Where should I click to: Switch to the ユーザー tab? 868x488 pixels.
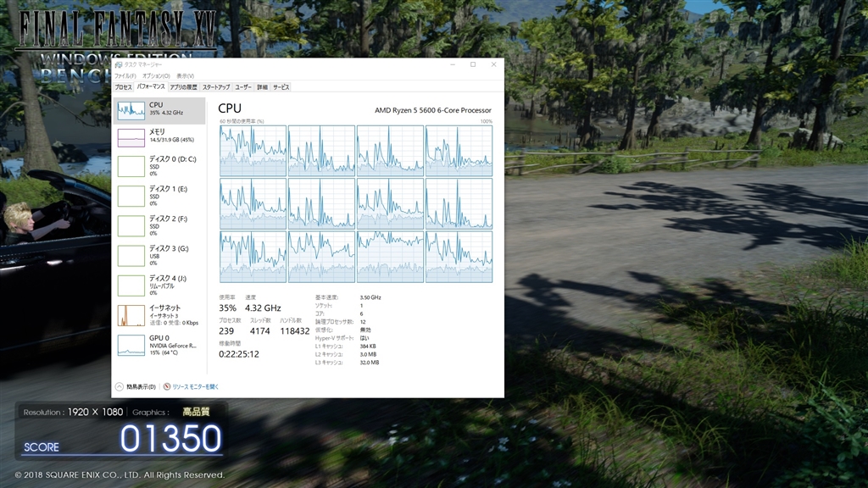pyautogui.click(x=243, y=87)
